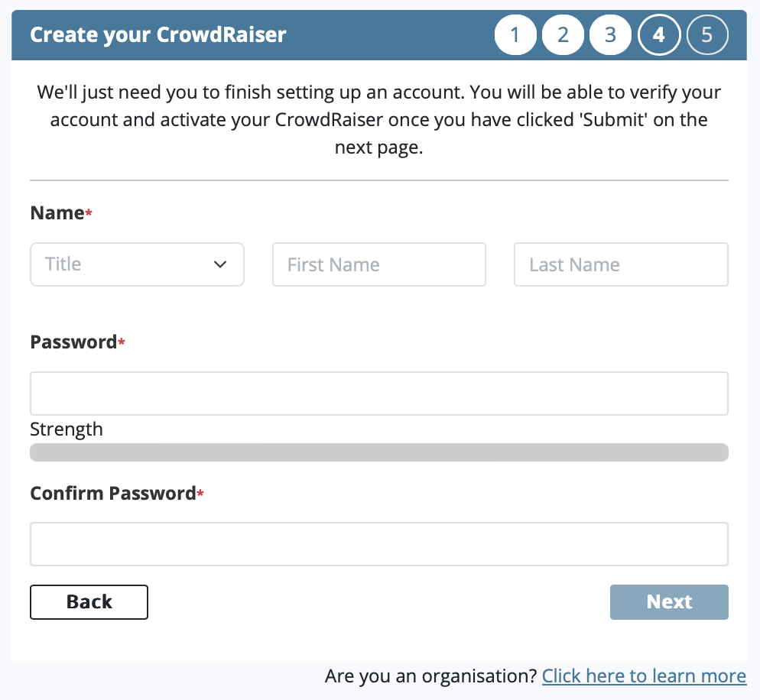Click the Confirm Password input field
This screenshot has width=760, height=700.
pyautogui.click(x=379, y=543)
